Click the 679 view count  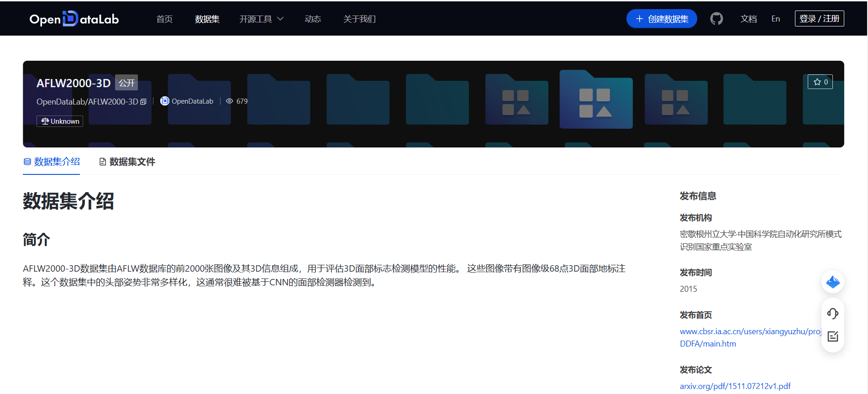click(x=242, y=101)
